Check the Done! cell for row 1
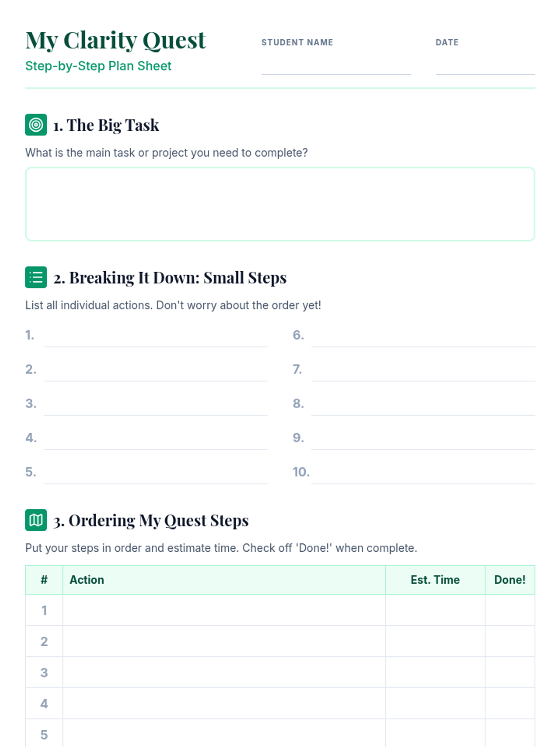Viewport: 560px width, 747px height. (510, 610)
